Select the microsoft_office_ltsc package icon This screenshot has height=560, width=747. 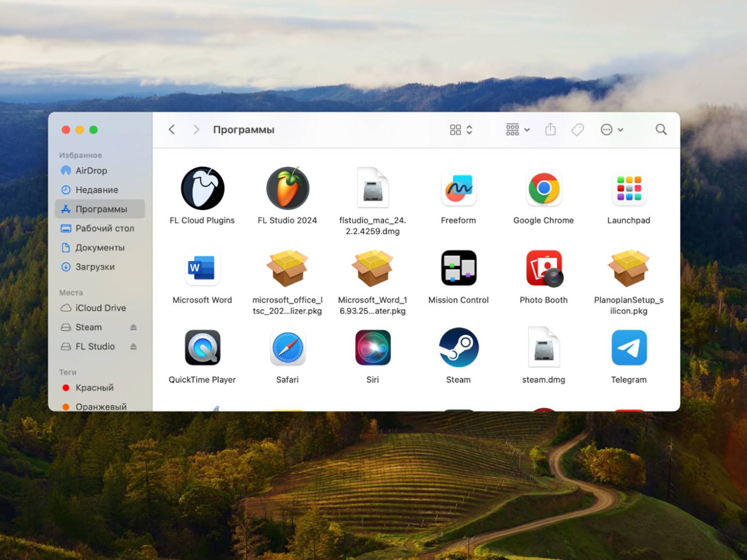(288, 268)
